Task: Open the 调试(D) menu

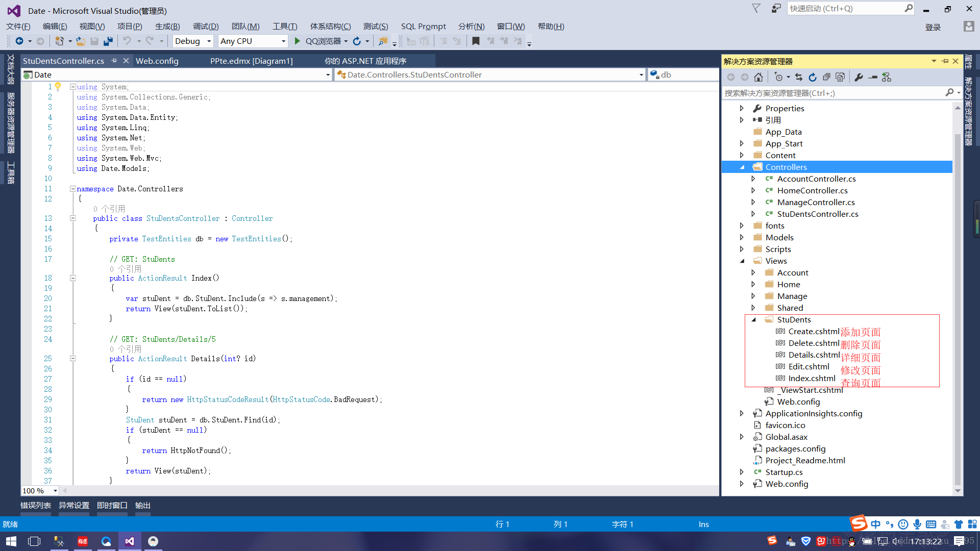Action: (x=206, y=27)
